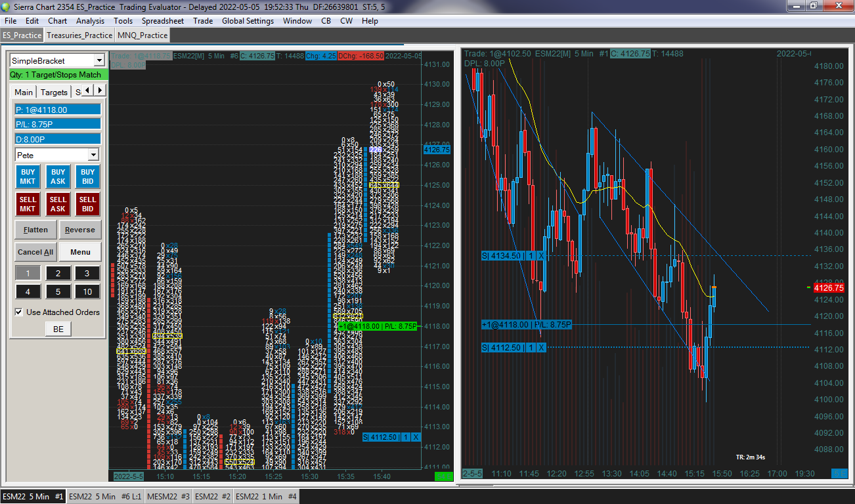This screenshot has width=855, height=504.
Task: Select order quantity 4
Action: point(28,291)
